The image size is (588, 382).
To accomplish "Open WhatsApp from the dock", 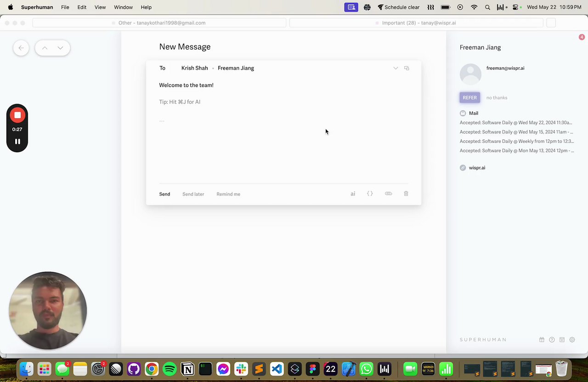I will coord(367,369).
